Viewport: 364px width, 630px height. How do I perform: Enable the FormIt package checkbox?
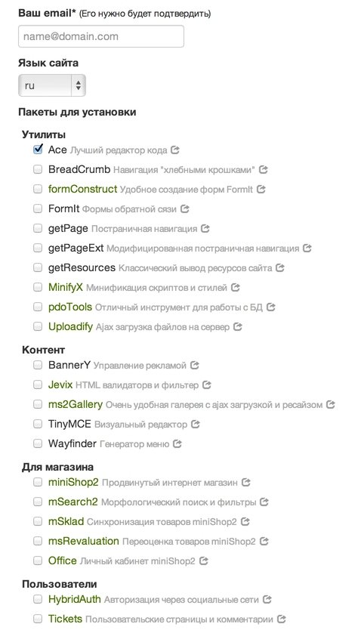pyautogui.click(x=37, y=208)
